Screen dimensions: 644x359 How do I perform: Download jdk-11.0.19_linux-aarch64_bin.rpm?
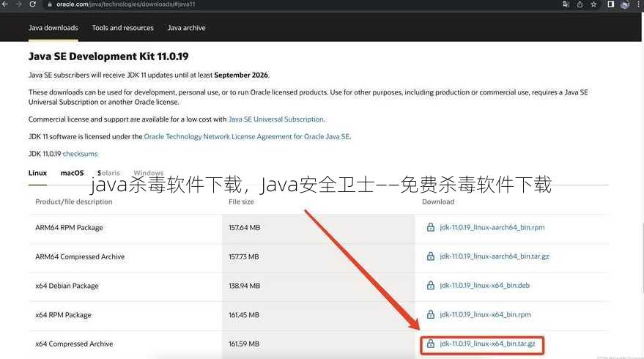coord(492,227)
